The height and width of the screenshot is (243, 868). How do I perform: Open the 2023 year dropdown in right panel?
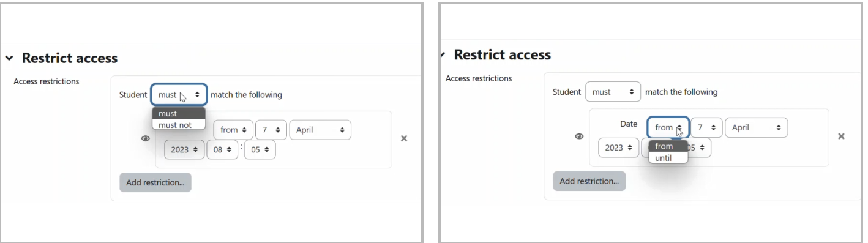[618, 148]
